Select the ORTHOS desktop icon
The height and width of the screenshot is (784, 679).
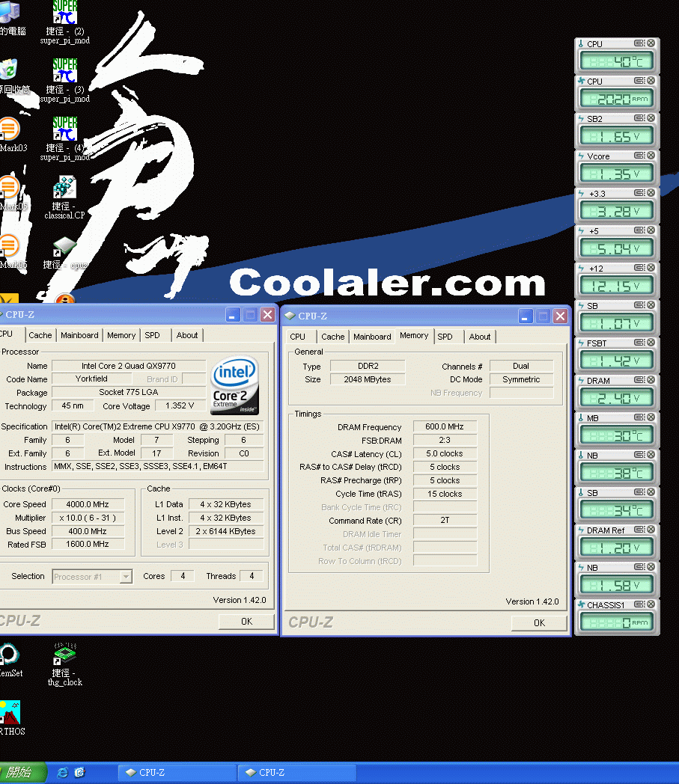(11, 718)
